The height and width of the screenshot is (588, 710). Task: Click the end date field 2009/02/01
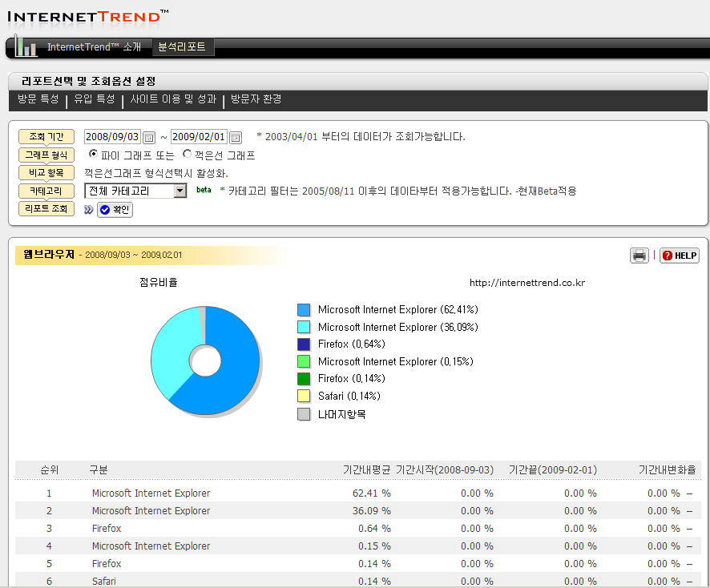199,137
